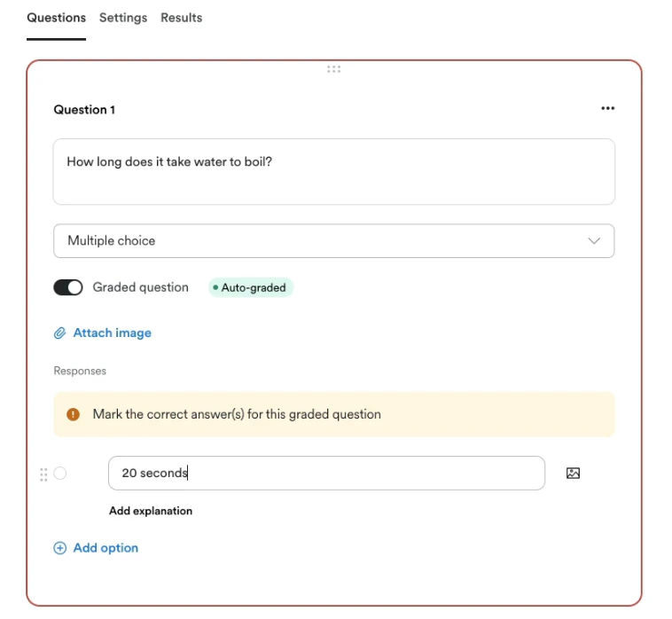
Task: Click the Mark the correct answer(s) message
Action: click(237, 414)
